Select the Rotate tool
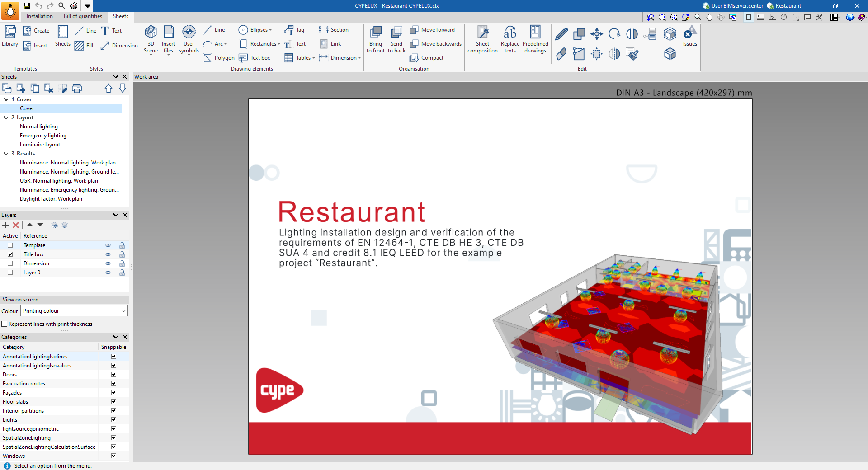 click(x=614, y=34)
